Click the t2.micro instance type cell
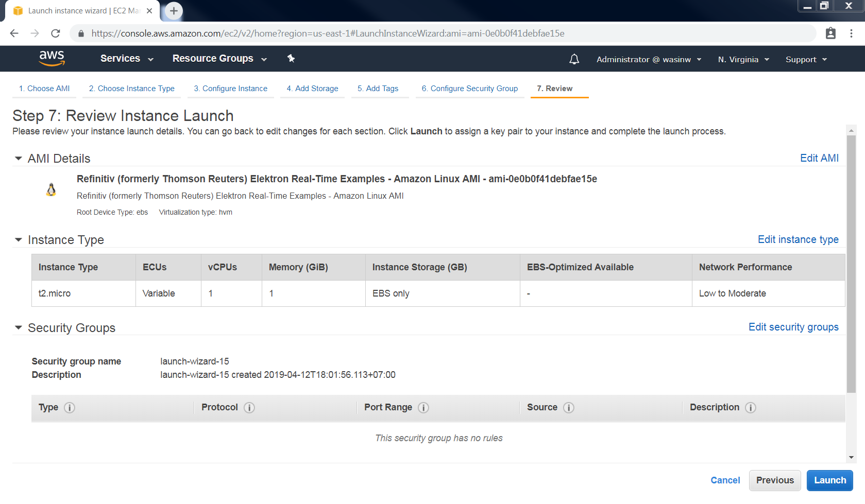Viewport: 865px width, 504px height. (83, 293)
